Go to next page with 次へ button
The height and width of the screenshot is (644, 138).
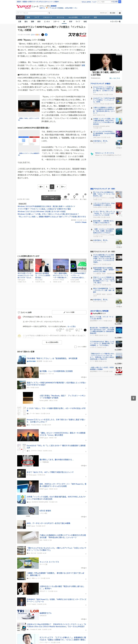(63, 187)
